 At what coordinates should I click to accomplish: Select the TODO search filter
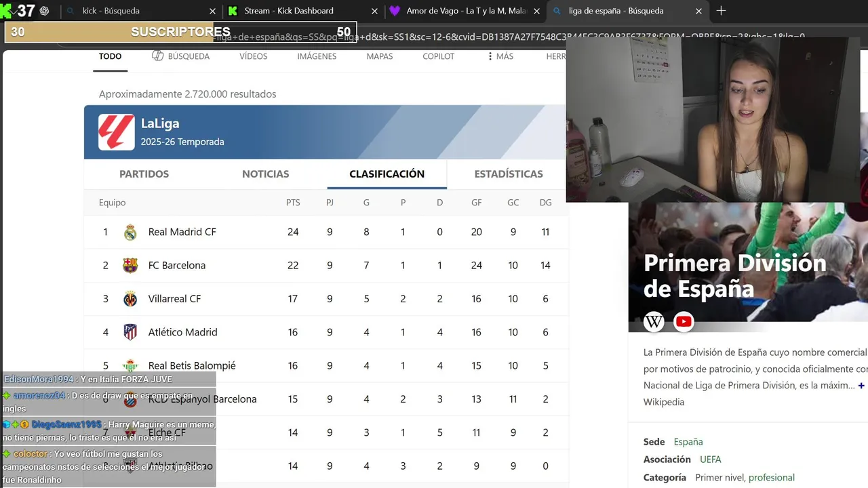click(x=110, y=56)
